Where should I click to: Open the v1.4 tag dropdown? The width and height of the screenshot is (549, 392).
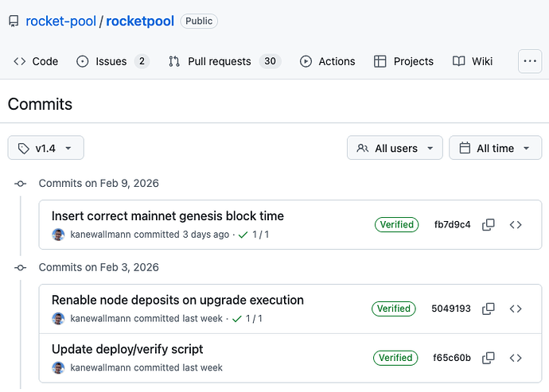click(45, 148)
